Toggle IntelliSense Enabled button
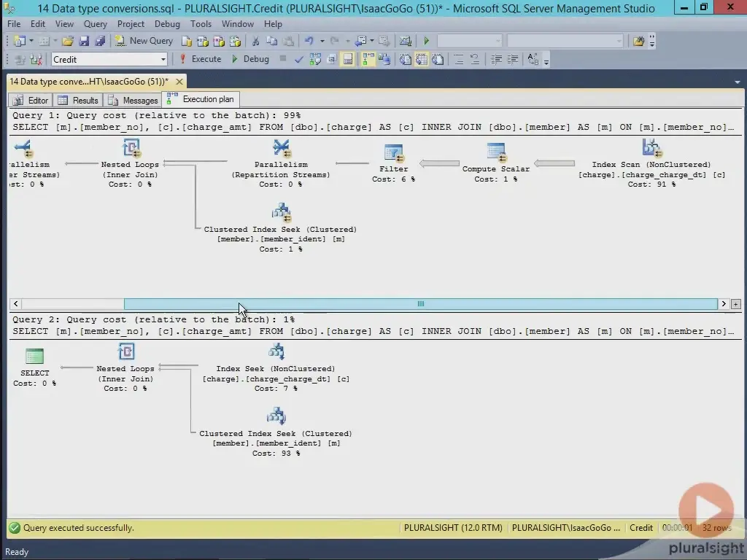This screenshot has width=747, height=560. (x=348, y=60)
